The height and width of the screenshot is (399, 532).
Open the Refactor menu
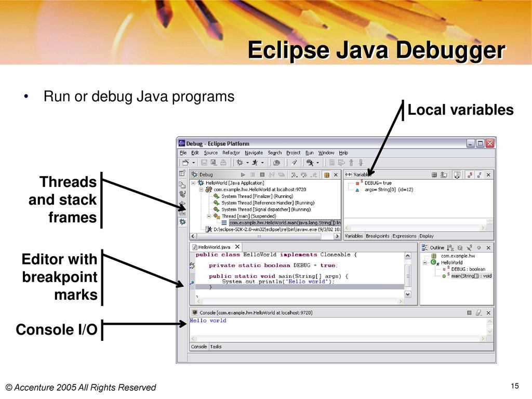coord(231,153)
